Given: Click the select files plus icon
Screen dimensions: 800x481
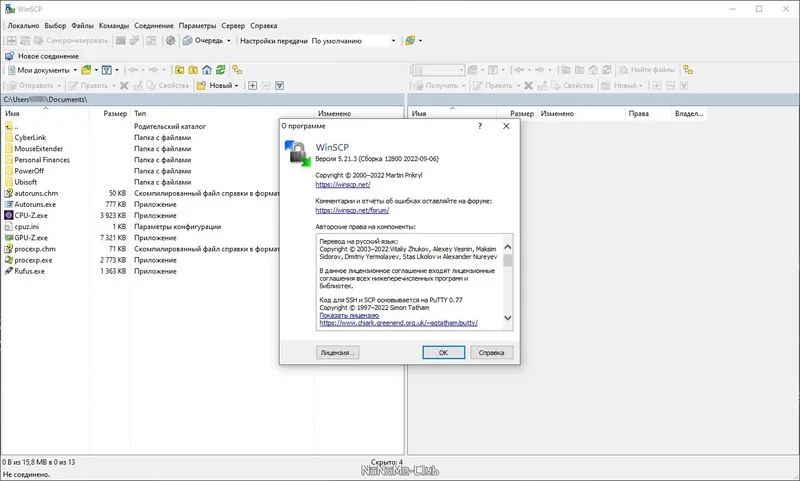Looking at the screenshot, I should coord(253,86).
